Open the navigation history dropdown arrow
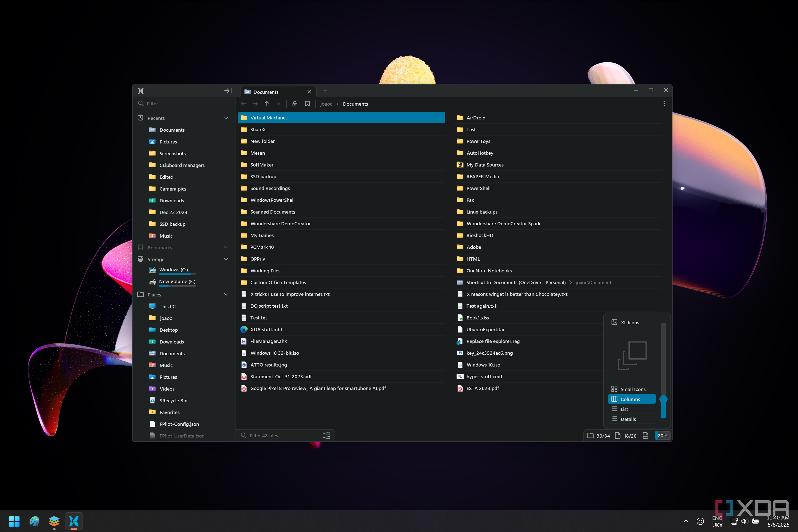 coord(278,104)
